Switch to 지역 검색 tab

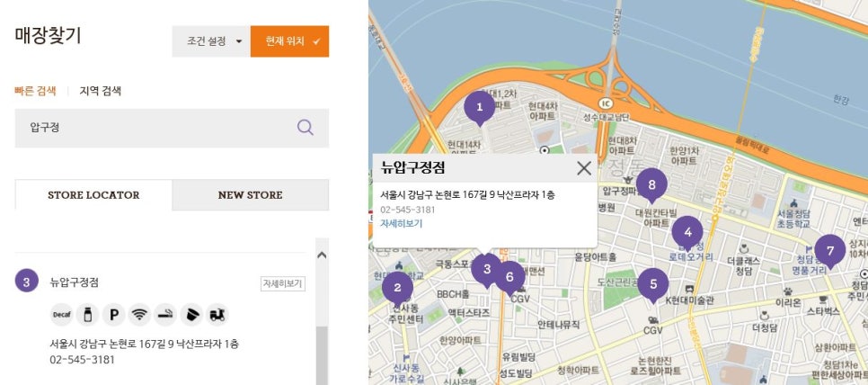tap(101, 91)
